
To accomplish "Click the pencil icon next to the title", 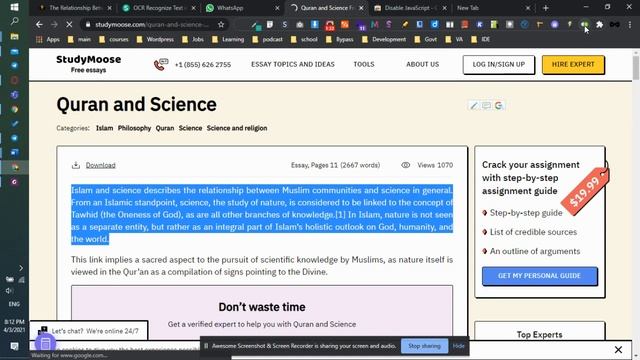I will point(473,106).
